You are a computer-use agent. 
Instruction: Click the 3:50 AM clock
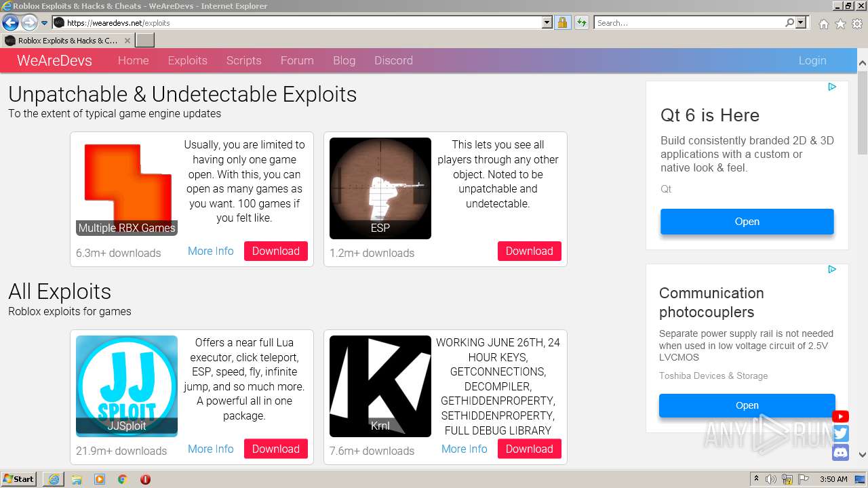coord(833,479)
